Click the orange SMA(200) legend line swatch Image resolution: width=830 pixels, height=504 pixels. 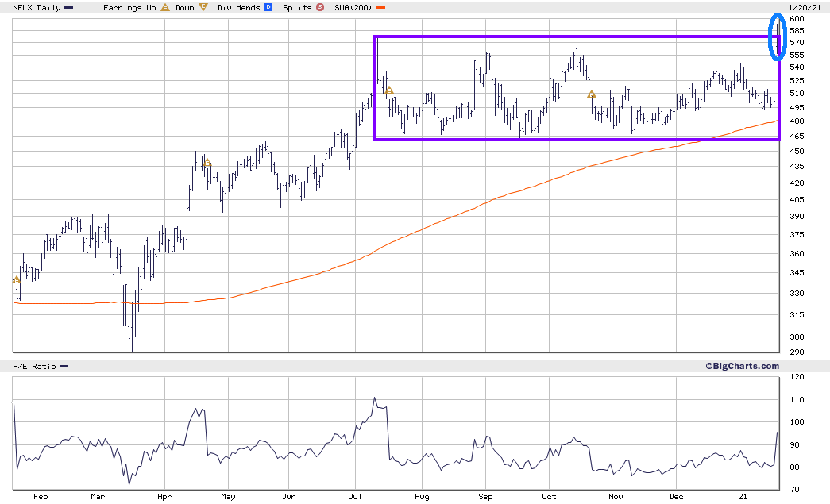[x=380, y=8]
